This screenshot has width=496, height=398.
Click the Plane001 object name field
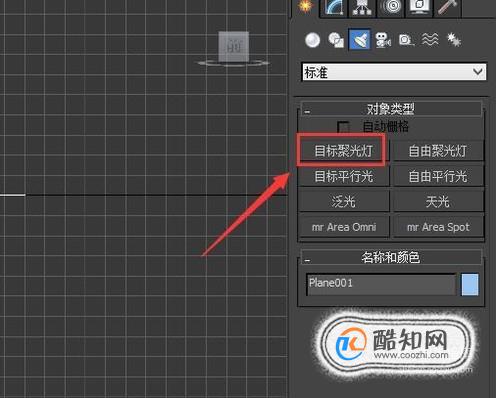(381, 284)
